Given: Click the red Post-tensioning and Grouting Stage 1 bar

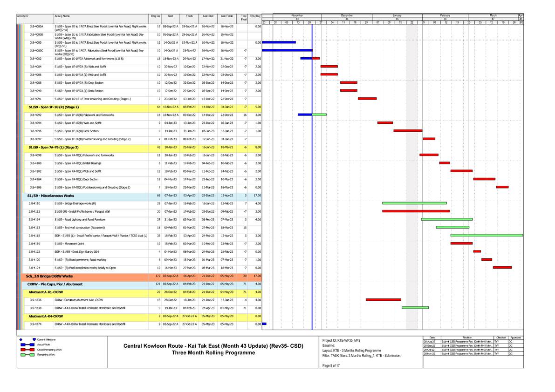Looking at the screenshot, I should pos(367,99).
